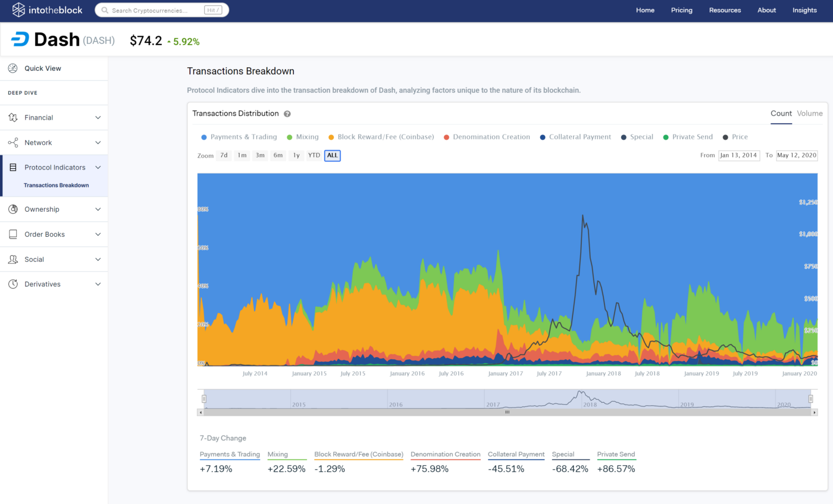Switch to the Volume tab
Screen dimensions: 833x504
coord(810,114)
